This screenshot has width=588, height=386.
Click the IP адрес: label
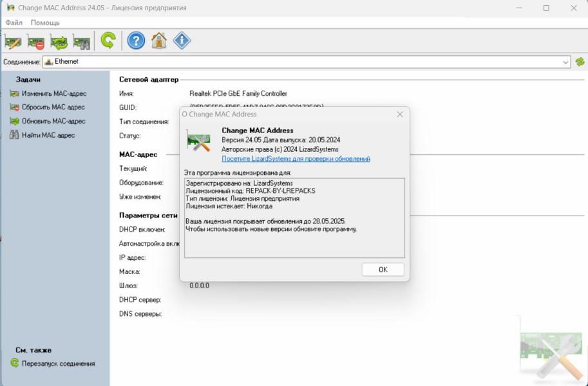133,258
